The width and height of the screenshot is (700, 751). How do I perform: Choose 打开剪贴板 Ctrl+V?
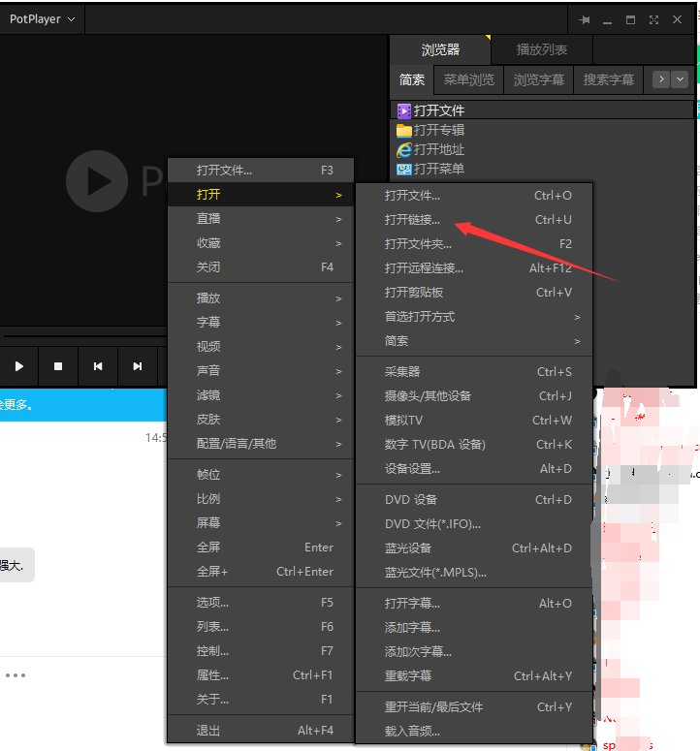click(474, 293)
